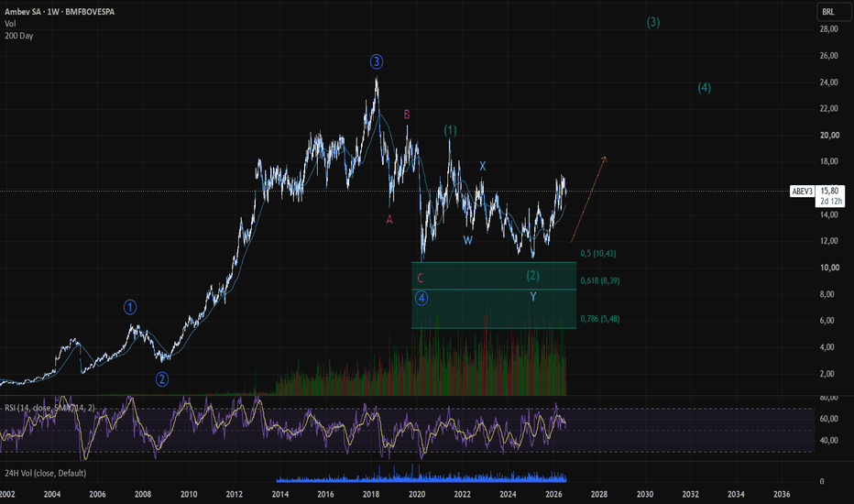Click the red B wave label
Image resolution: width=854 pixels, height=504 pixels.
coord(406,115)
